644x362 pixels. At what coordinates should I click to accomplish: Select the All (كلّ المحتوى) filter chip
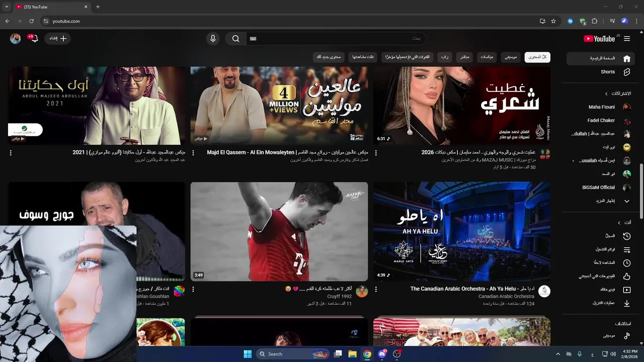[537, 57]
